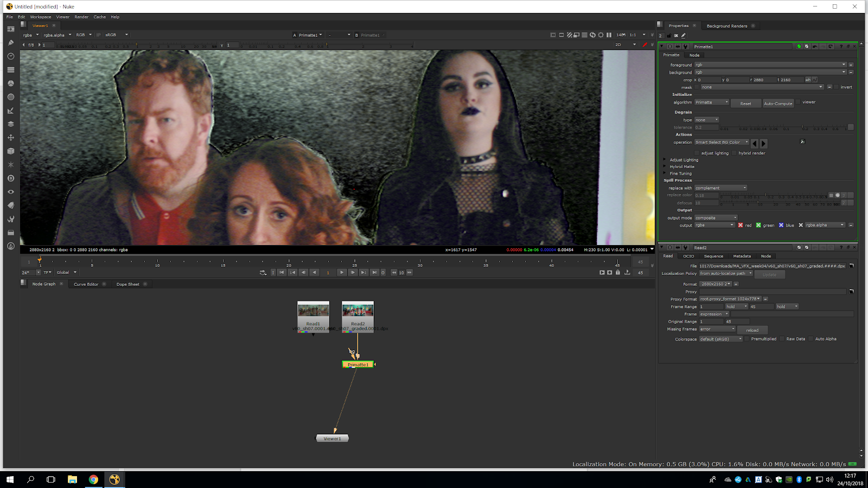The image size is (868, 488).
Task: Open the Deep nodes 'D' icon
Action: [x=10, y=178]
